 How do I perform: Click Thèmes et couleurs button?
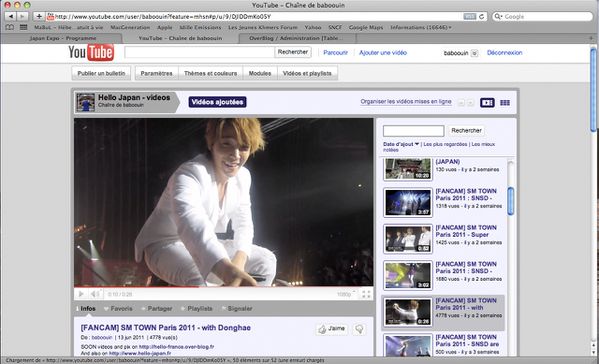pos(210,73)
